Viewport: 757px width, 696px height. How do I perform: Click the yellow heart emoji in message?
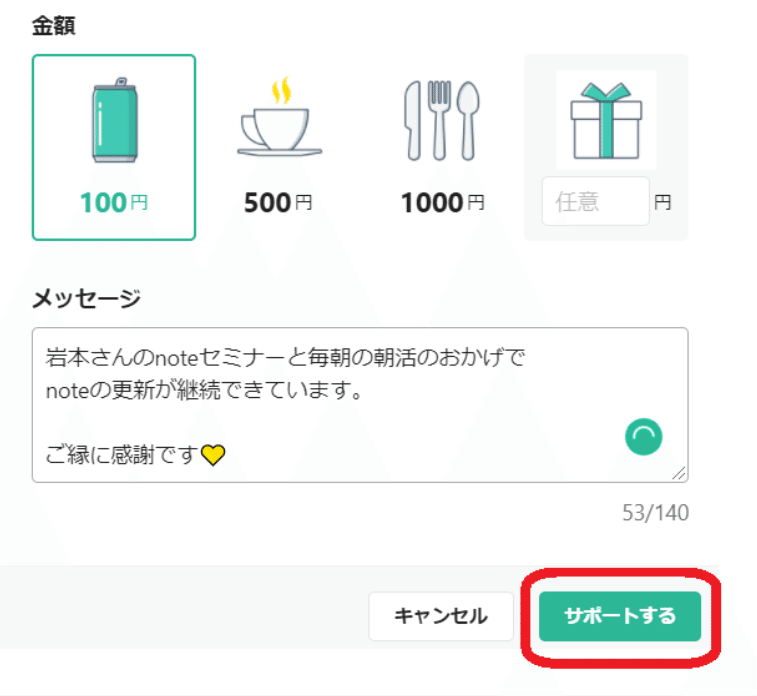tap(213, 455)
